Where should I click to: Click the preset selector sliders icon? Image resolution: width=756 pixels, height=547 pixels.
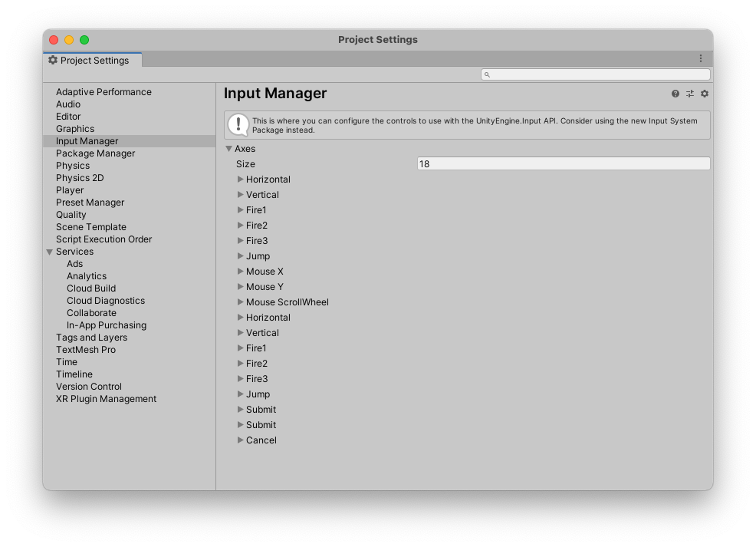click(x=690, y=94)
